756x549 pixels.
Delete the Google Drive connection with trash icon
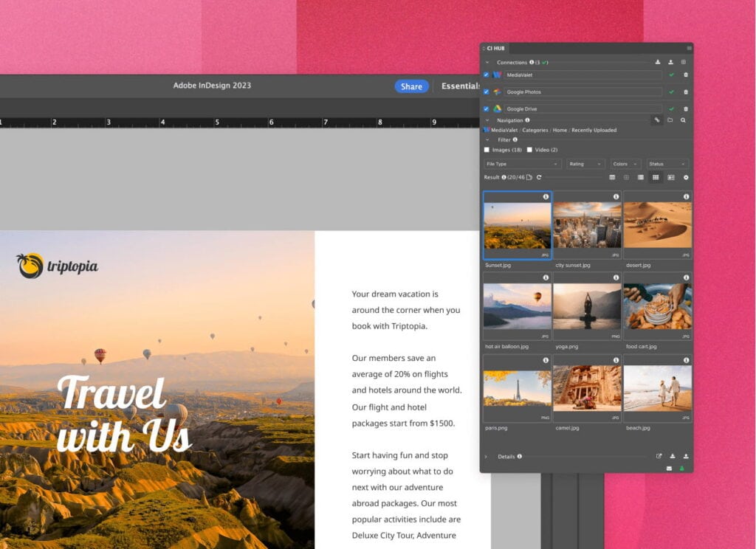686,109
